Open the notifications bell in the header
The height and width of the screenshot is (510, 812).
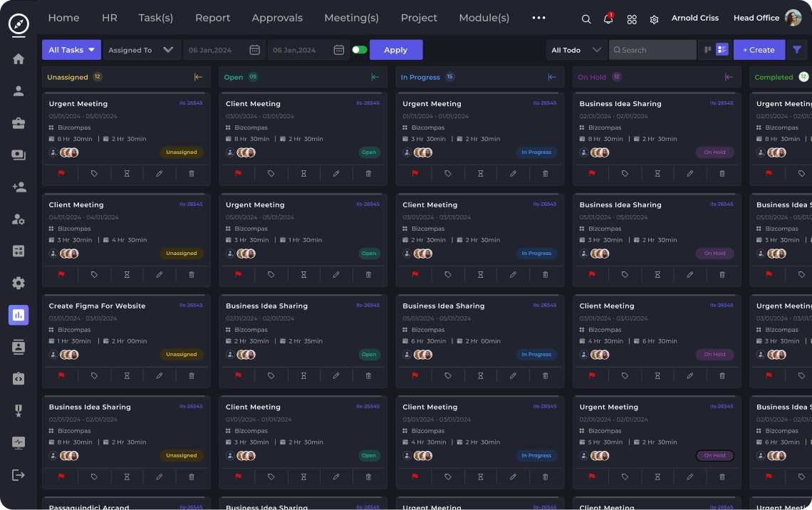pos(608,19)
